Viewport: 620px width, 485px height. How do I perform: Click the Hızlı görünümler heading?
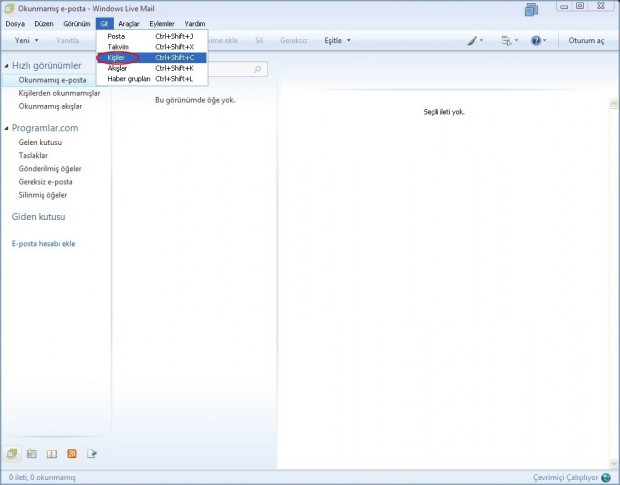click(47, 66)
